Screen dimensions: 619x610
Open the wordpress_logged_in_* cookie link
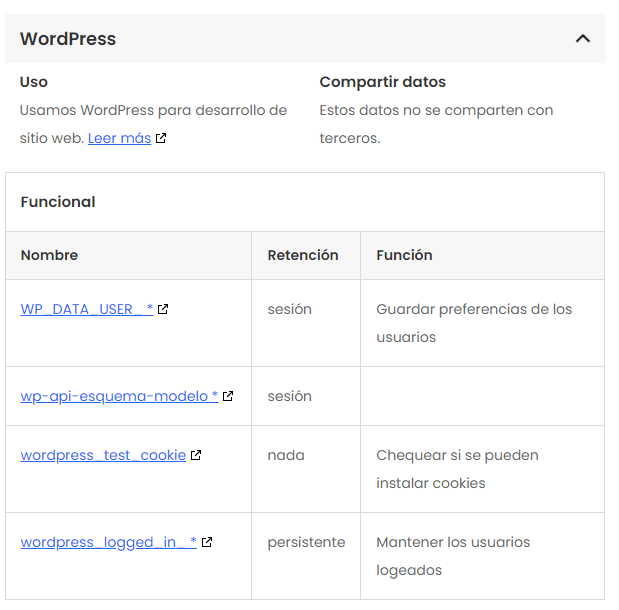tap(108, 542)
